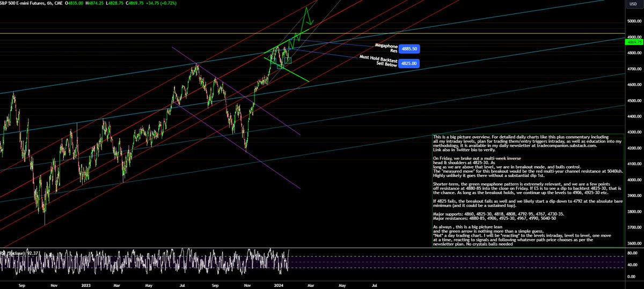
Task: Click the 4700.00 price axis label
Action: pos(634,69)
